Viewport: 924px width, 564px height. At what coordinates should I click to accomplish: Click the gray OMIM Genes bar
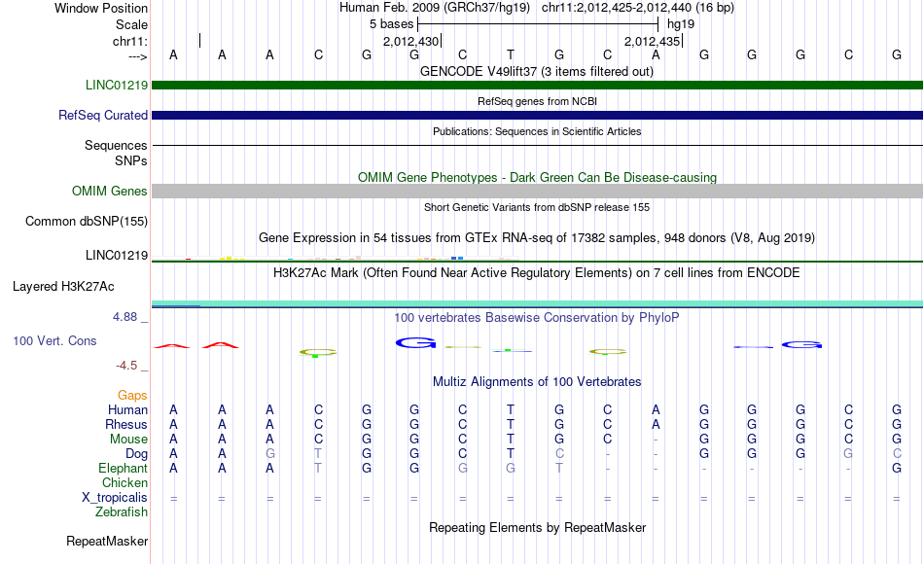537,191
